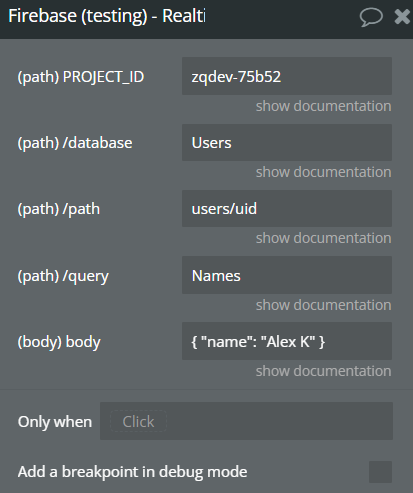
Task: Select the /path field containing users/uid
Action: click(x=287, y=209)
